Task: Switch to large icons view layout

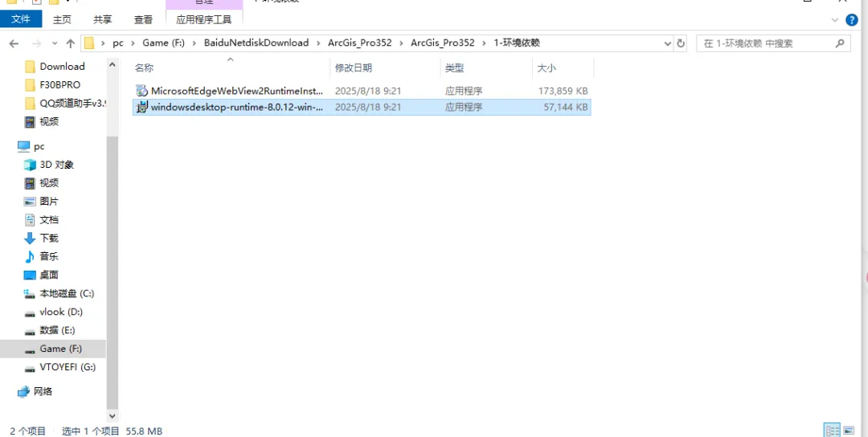Action: click(850, 431)
